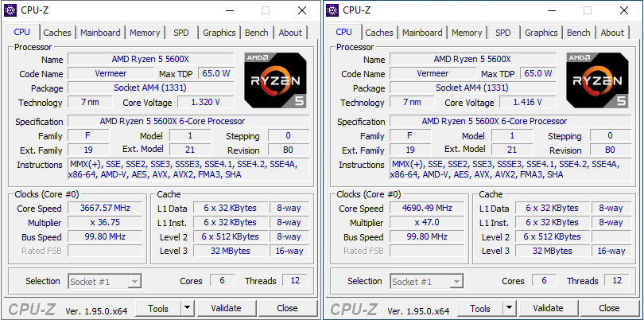This screenshot has height=320, width=644.
Task: Click the L1 Inst. 6 x 32 KBytes value in right window
Action: click(x=553, y=223)
